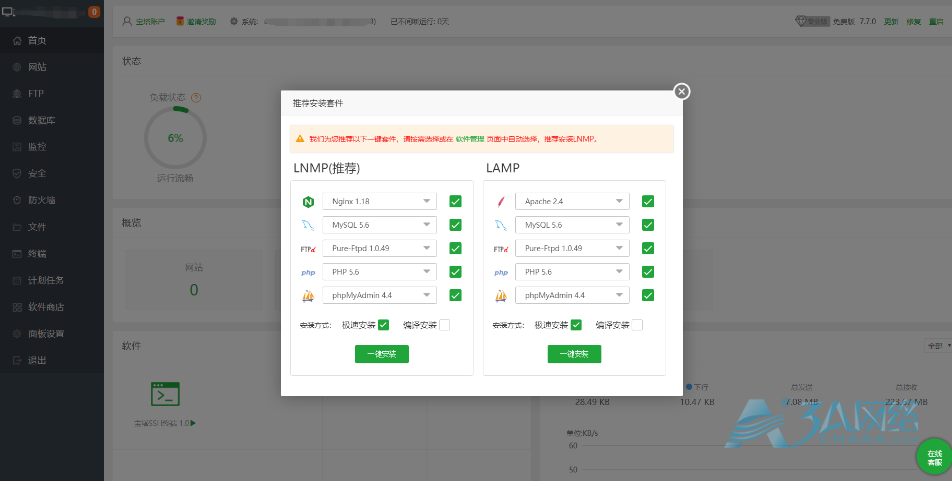Click the gear icon beside 面板设置
952x481 pixels.
pos(17,334)
